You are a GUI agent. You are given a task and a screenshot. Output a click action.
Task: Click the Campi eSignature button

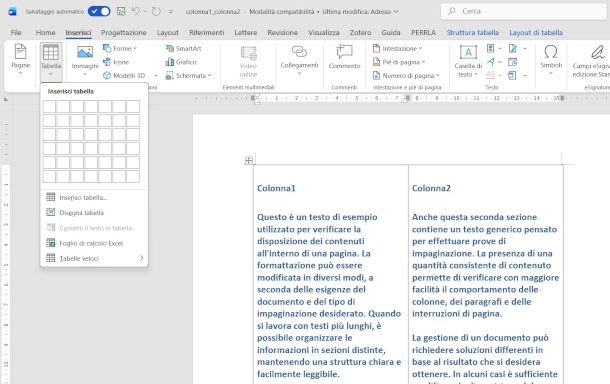(591, 61)
